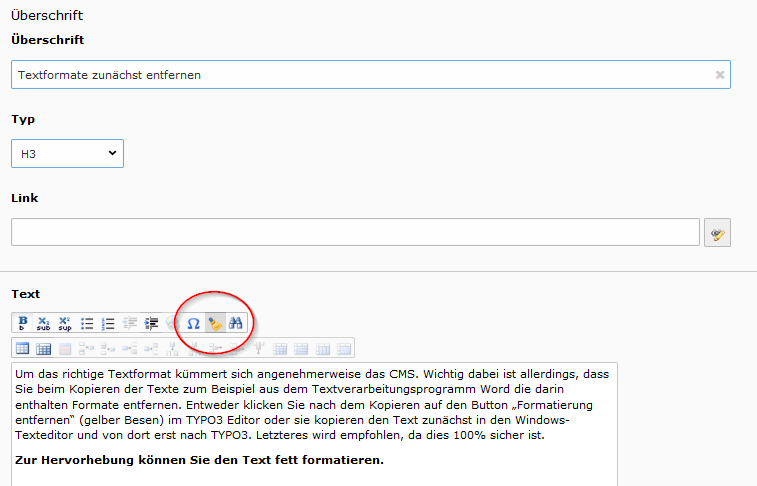Clear the Überschrift field with the x
Viewport: 757px width, 486px height.
click(x=720, y=75)
